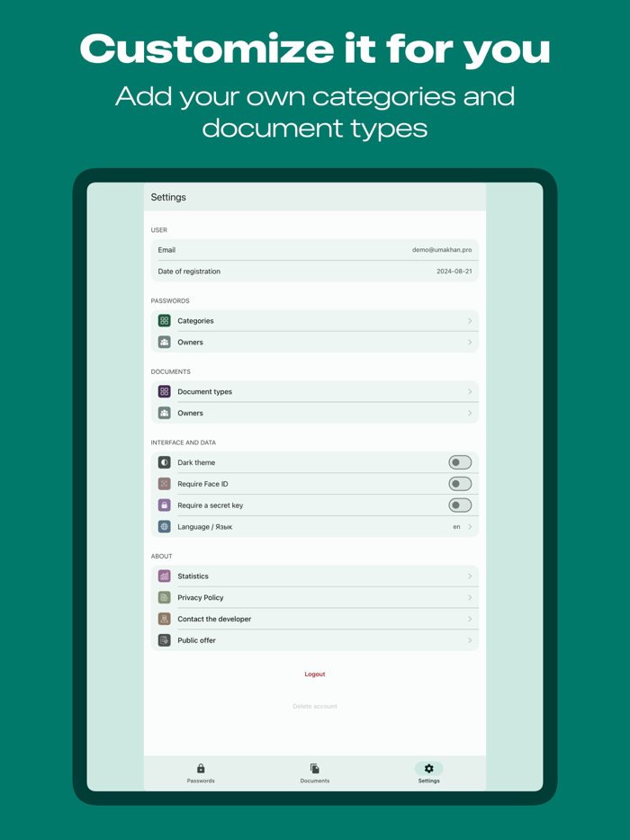Click the Document types purple grid icon
This screenshot has height=840, width=630.
(x=164, y=391)
